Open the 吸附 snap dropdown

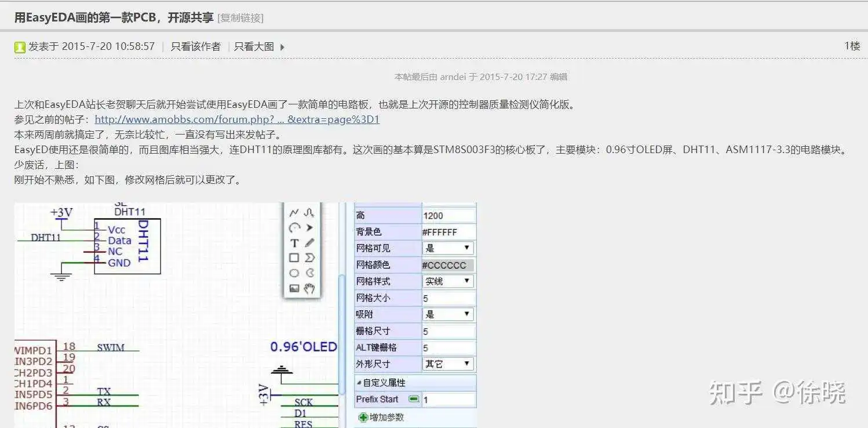coord(448,314)
